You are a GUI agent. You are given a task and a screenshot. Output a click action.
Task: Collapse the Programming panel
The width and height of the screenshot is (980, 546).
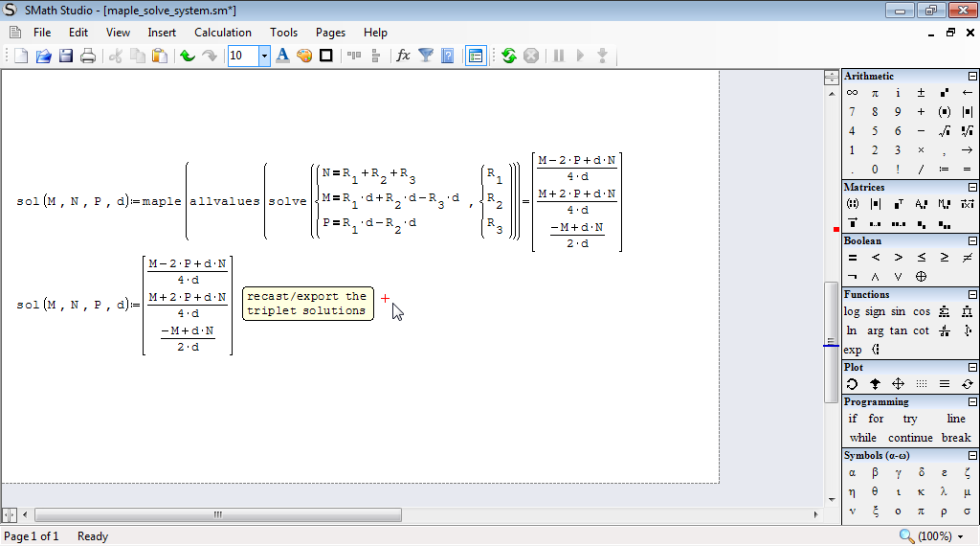(972, 402)
